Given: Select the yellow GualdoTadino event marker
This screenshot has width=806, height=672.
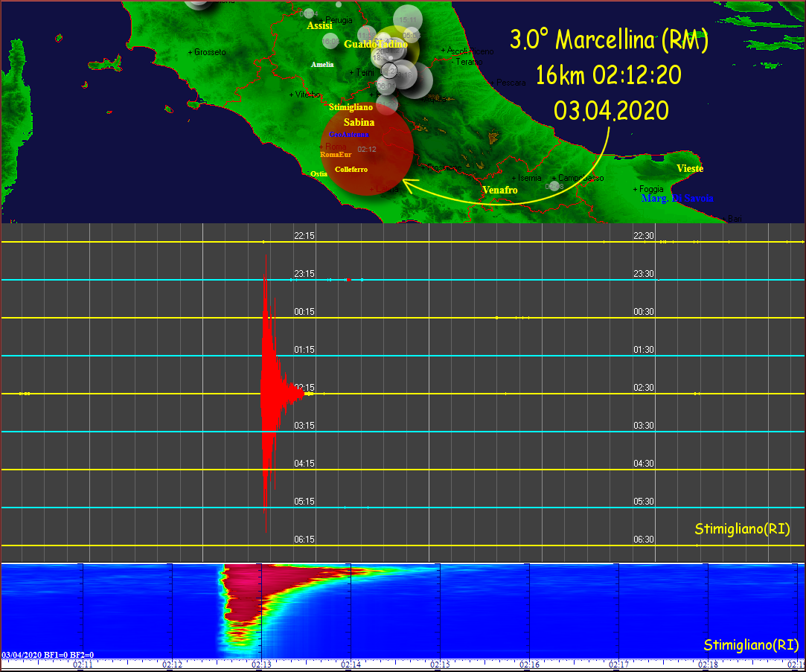Looking at the screenshot, I should coord(396,46).
